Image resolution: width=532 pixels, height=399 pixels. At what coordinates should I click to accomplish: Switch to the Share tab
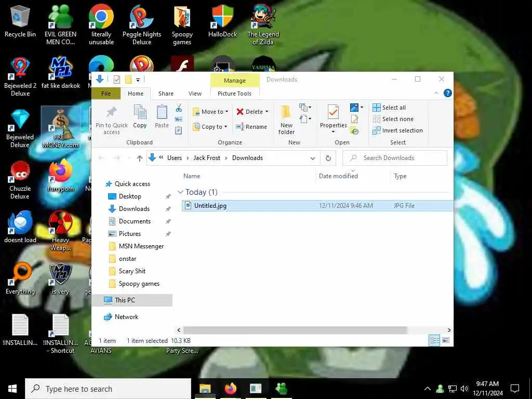(x=166, y=94)
